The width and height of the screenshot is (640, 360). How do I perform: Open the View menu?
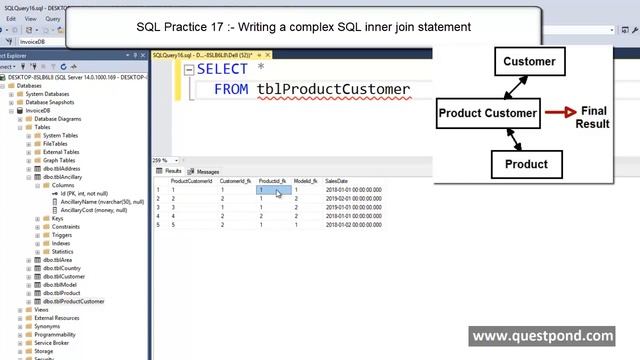pos(31,19)
